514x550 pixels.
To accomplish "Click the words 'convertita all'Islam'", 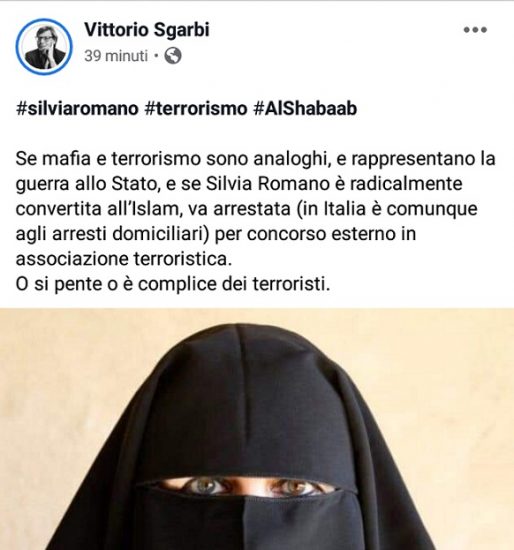I will pos(100,209).
